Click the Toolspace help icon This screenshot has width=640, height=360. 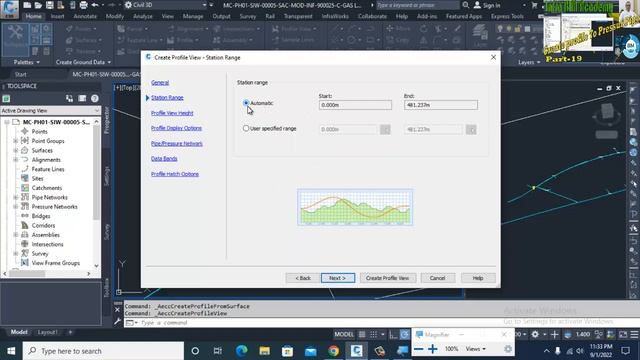(95, 98)
